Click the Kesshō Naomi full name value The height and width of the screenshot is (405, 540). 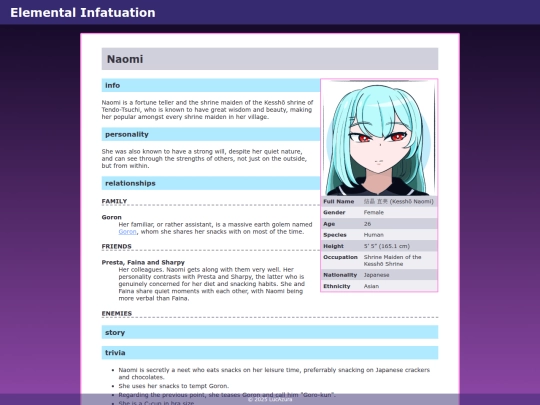(398, 201)
